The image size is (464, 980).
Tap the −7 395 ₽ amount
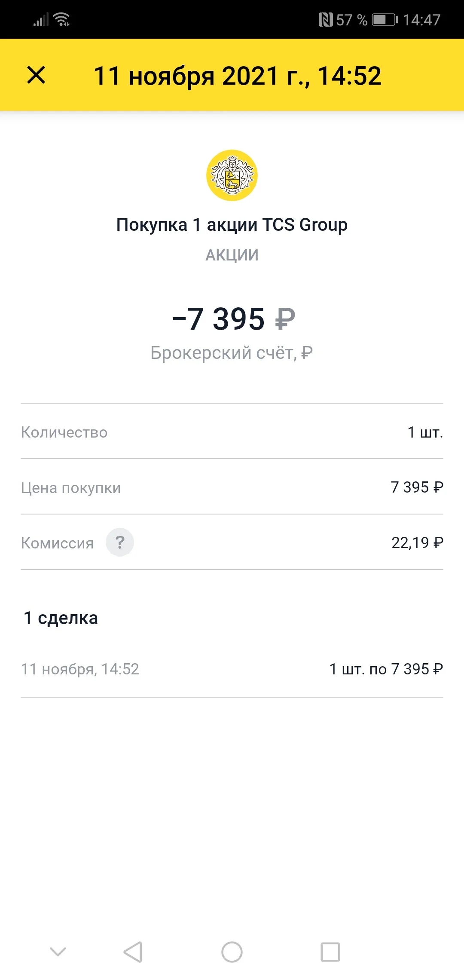tap(233, 319)
